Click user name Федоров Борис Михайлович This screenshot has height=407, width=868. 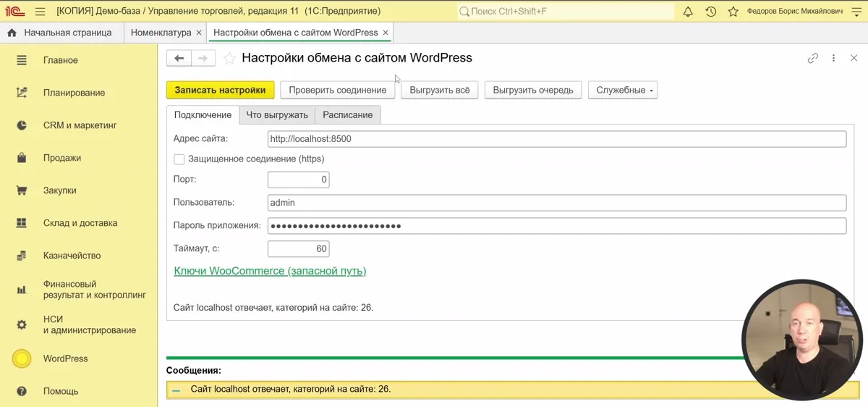(x=795, y=12)
